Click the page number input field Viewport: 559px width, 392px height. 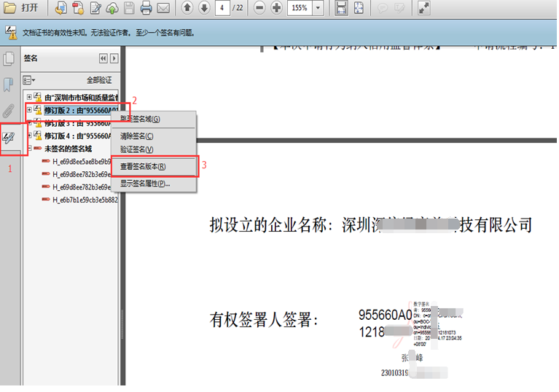[222, 9]
